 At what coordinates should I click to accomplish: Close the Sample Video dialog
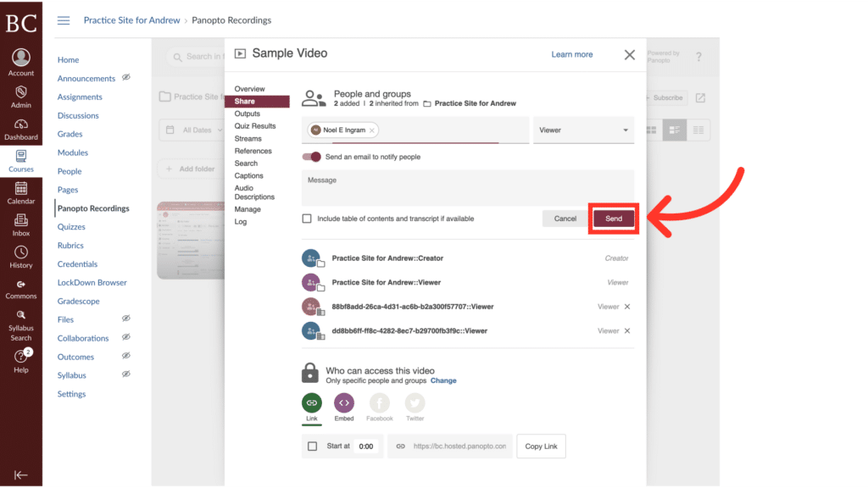630,55
